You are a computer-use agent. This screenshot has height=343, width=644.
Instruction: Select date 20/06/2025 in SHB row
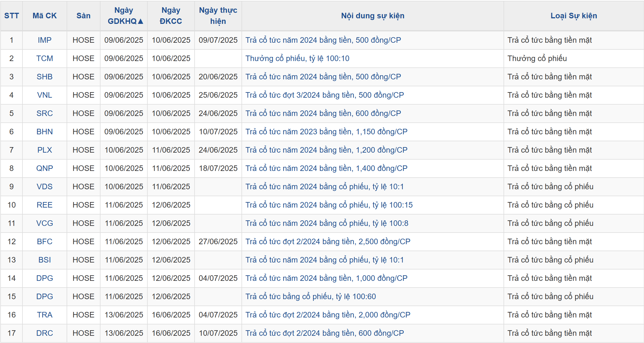coord(218,77)
